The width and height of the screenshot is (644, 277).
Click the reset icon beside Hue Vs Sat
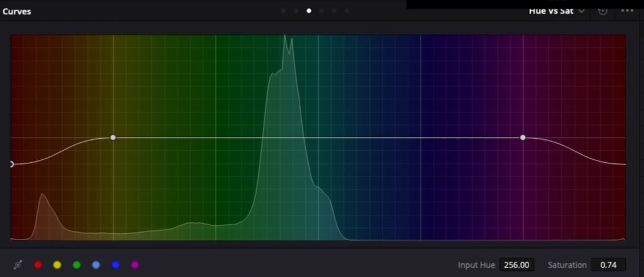(602, 11)
